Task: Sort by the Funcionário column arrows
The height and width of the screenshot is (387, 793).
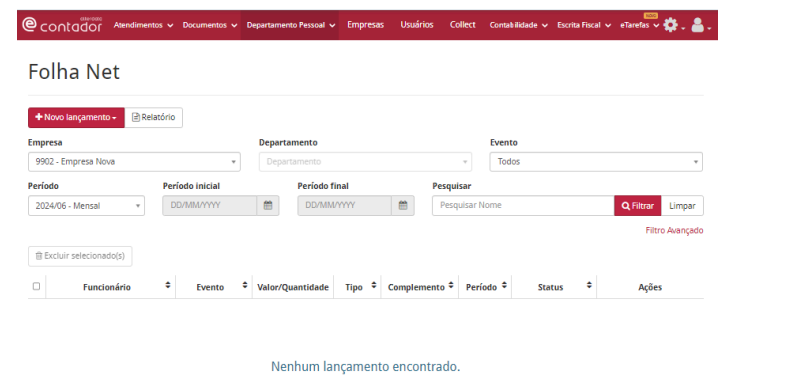Action: pos(168,286)
